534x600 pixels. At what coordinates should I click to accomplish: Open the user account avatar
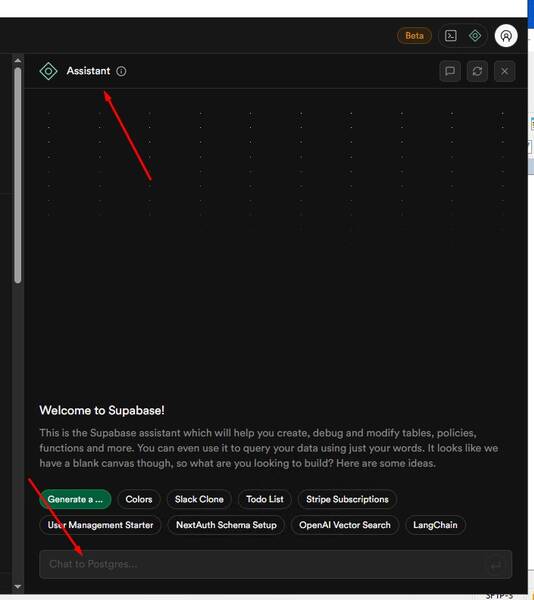coord(506,36)
